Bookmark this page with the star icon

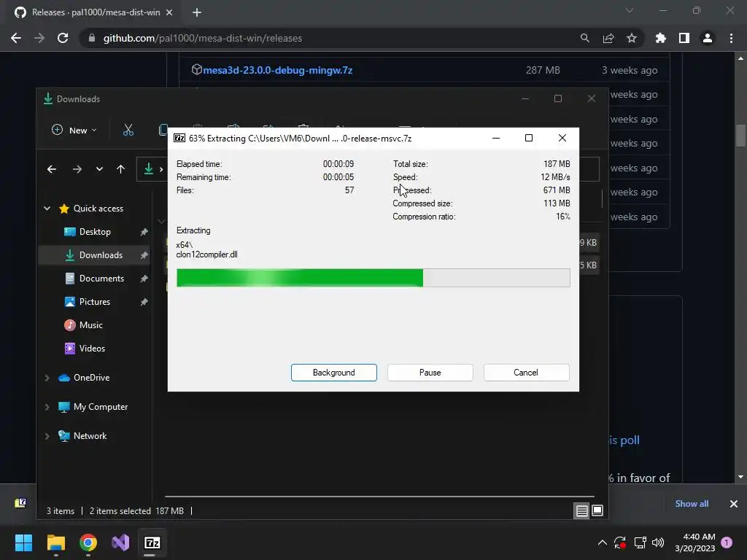[x=632, y=38]
